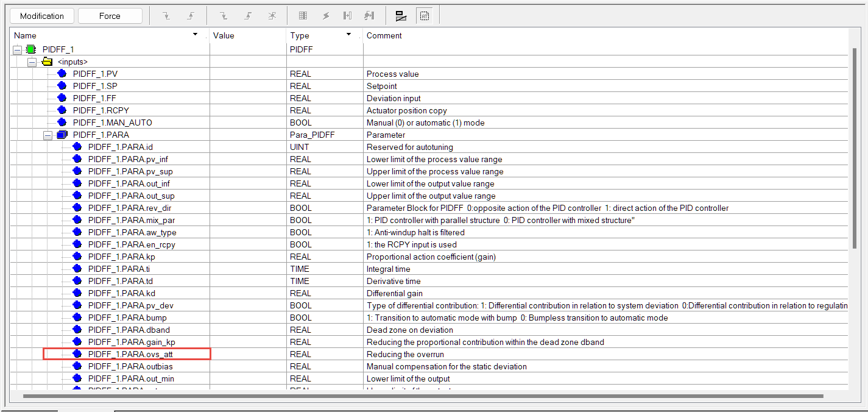The width and height of the screenshot is (868, 412).
Task: Select the PIDFF_1.PARA.mix_par row name
Action: coord(132,220)
